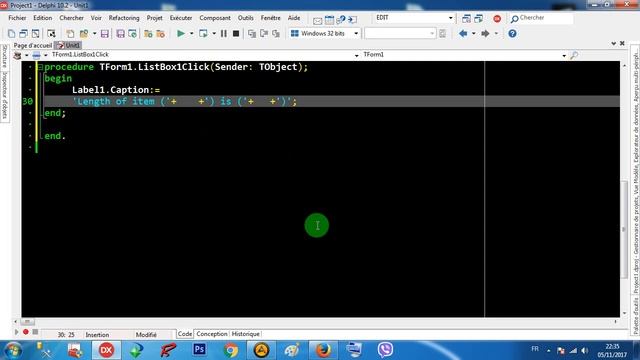640x360 pixels.
Task: Expand the back arrow history dropdown
Action: [x=473, y=33]
